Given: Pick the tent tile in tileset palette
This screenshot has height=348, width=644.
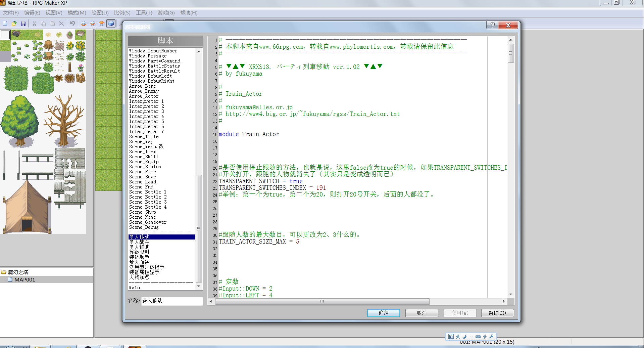Looking at the screenshot, I should point(27,207).
